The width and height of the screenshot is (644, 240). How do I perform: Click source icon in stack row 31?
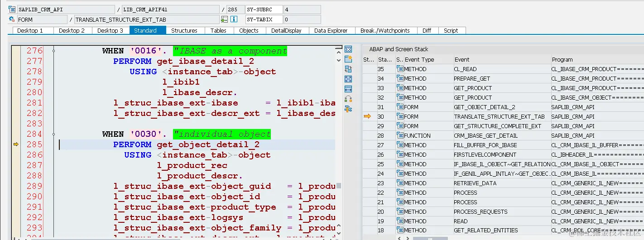[x=399, y=107]
